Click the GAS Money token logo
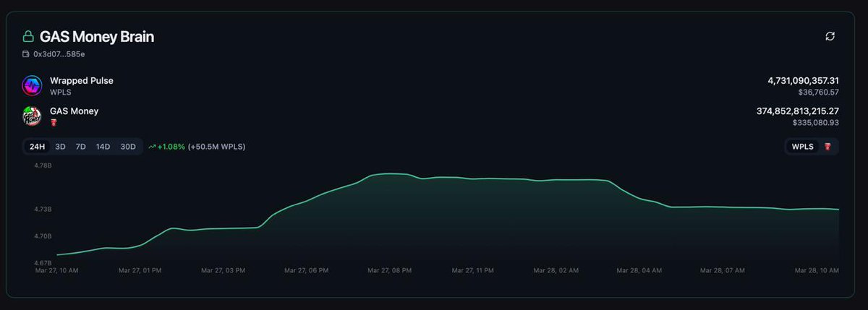 [32, 116]
